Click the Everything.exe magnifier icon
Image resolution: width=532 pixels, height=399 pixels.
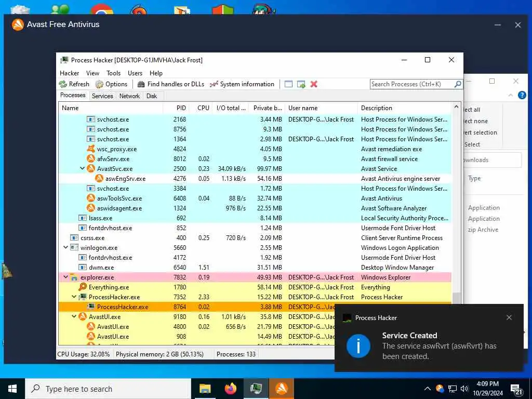click(83, 287)
